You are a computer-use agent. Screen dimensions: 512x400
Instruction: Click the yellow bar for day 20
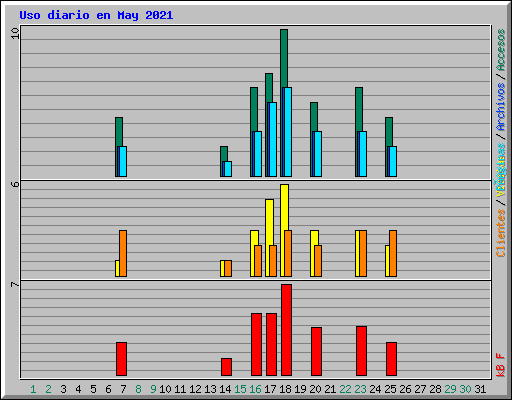click(x=314, y=238)
